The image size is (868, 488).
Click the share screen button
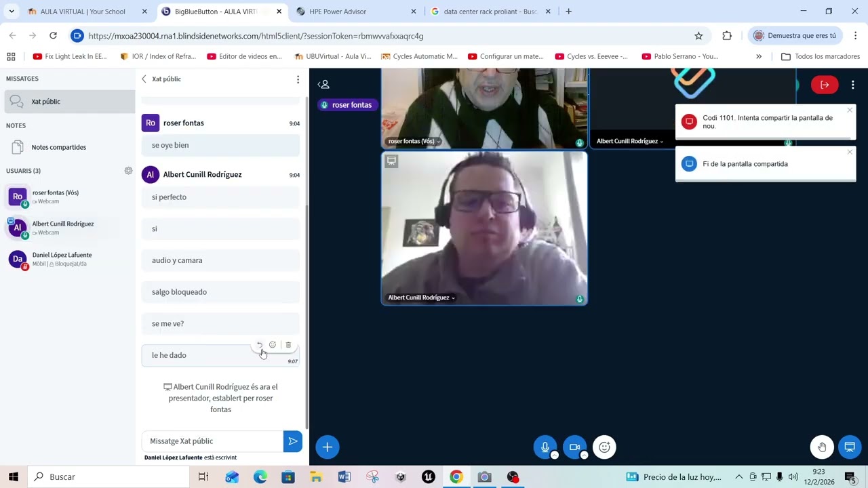pyautogui.click(x=850, y=447)
